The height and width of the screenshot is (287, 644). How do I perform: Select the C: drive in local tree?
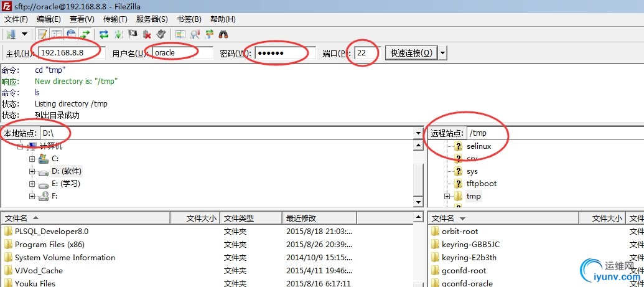pos(55,159)
